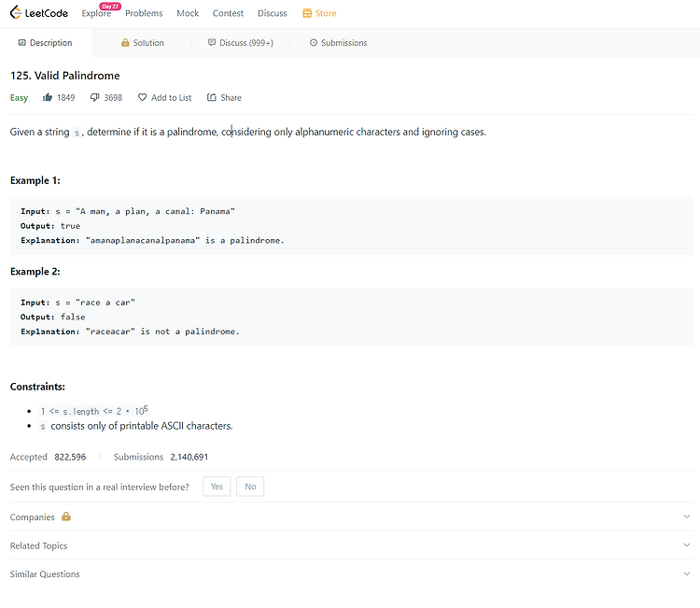This screenshot has height=608, width=700.
Task: Open the top Discuss nav item
Action: 272,13
